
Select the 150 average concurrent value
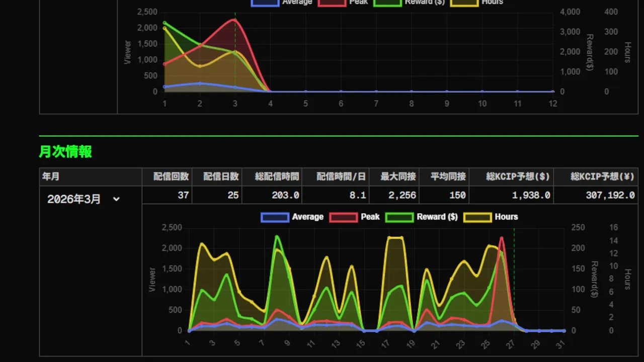[x=457, y=195]
